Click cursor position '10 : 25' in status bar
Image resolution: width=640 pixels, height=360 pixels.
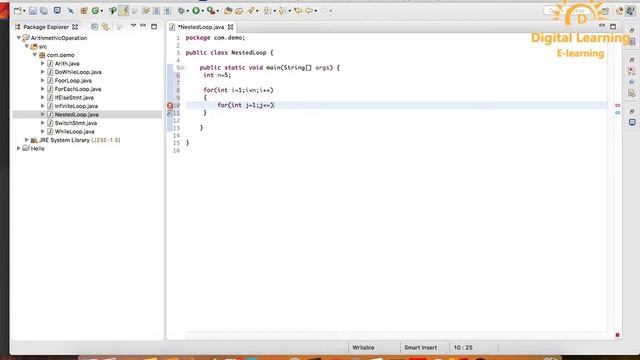463,348
